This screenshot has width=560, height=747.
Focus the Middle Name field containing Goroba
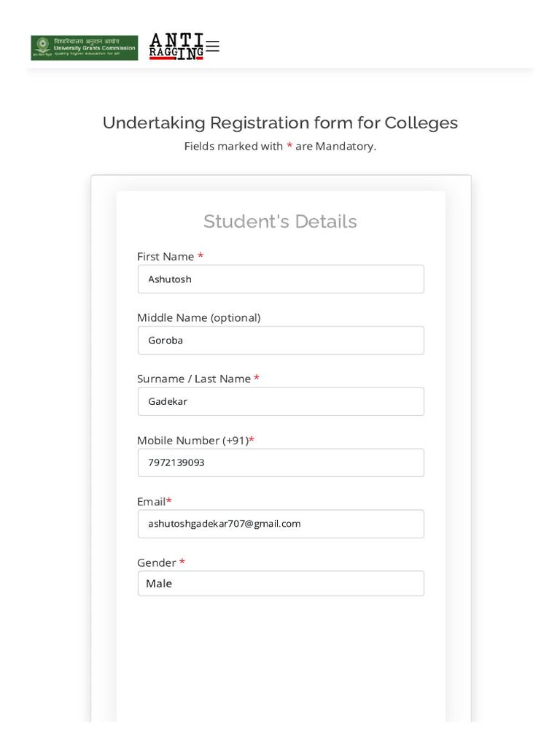tap(281, 340)
